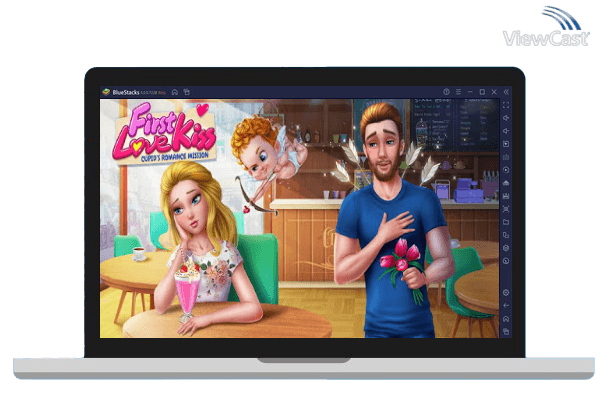Open keyboard game controls in sidebar

506,157
